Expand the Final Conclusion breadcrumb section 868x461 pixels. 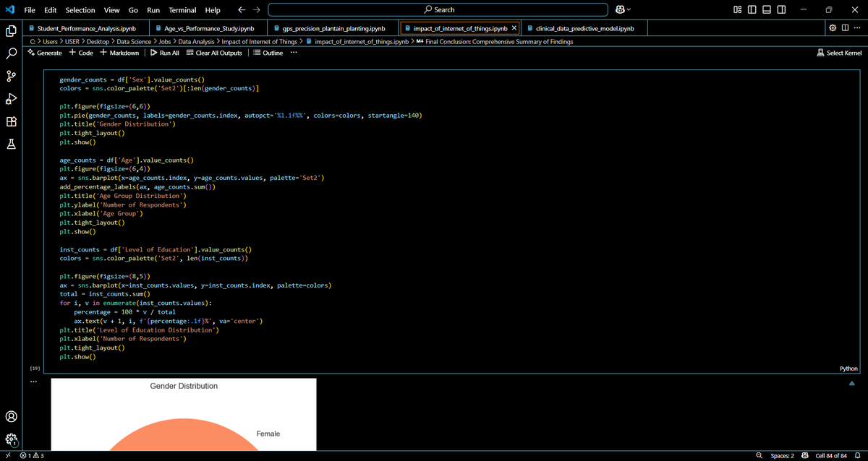click(x=499, y=42)
